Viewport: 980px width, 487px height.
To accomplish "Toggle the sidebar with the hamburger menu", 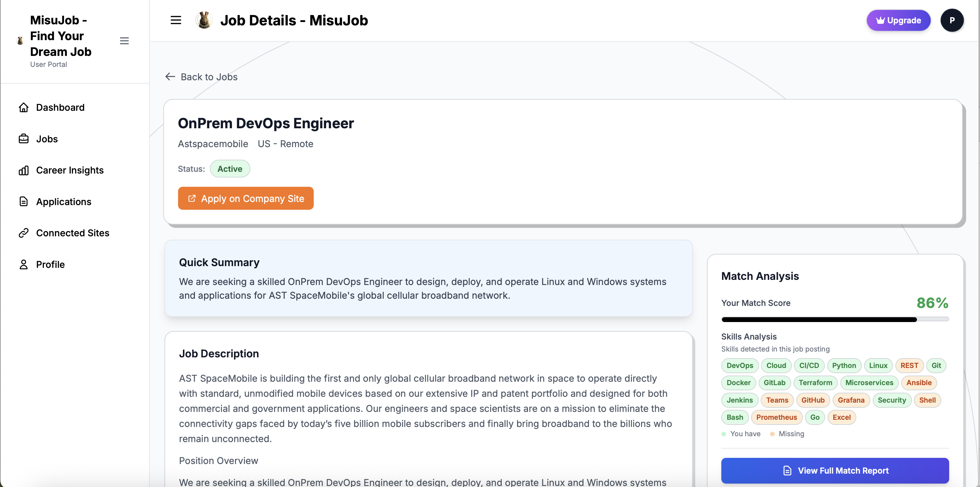I will coord(175,20).
